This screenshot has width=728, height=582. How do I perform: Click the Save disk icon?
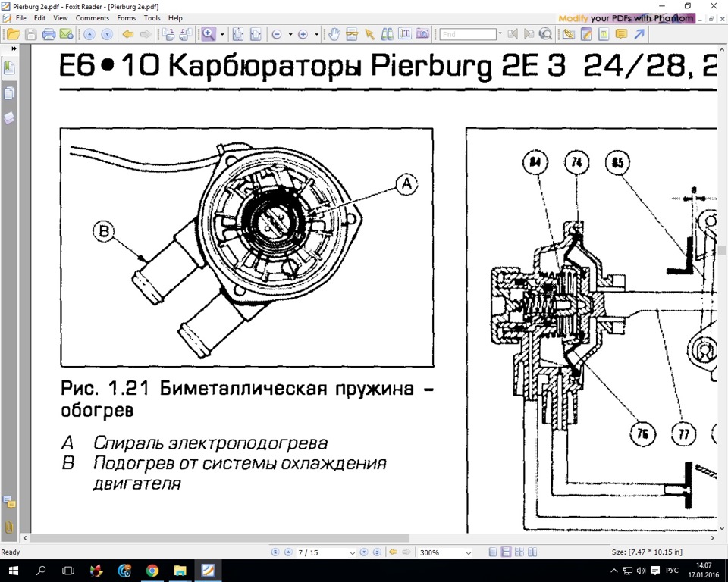click(31, 34)
